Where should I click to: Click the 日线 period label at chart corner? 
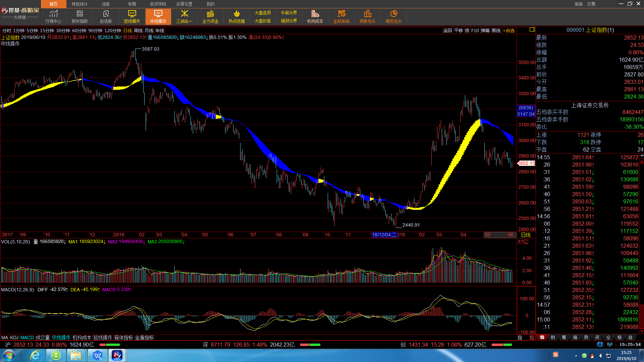(526, 235)
